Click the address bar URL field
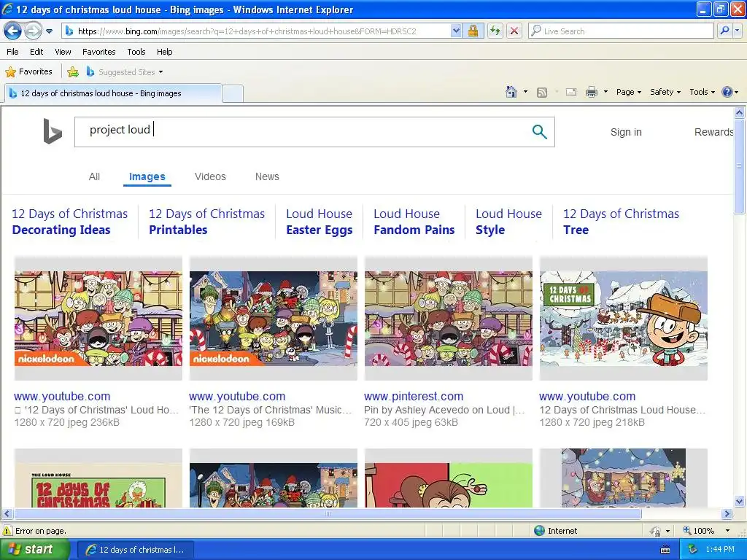 [256, 31]
